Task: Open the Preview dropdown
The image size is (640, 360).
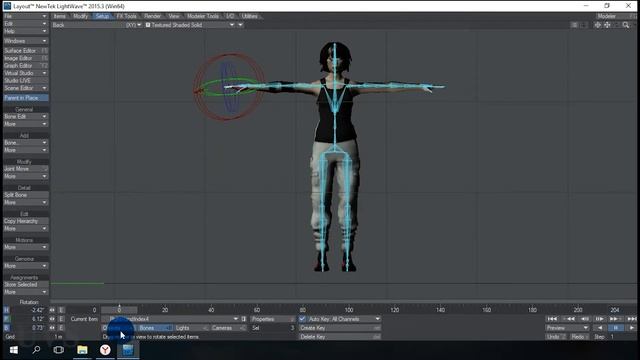Action: [567, 328]
